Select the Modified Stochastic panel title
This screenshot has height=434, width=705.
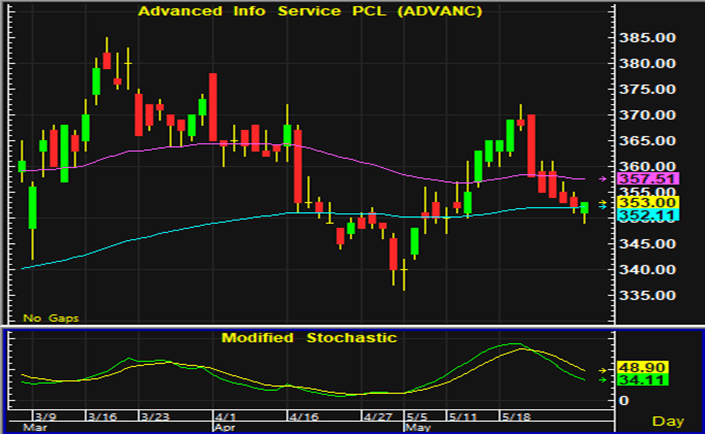coord(309,338)
